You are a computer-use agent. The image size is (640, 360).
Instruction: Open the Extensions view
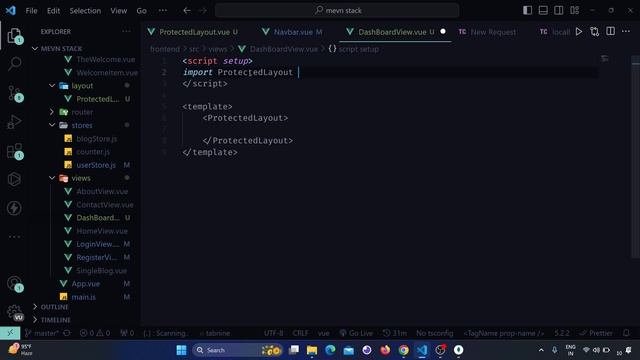pyautogui.click(x=14, y=151)
